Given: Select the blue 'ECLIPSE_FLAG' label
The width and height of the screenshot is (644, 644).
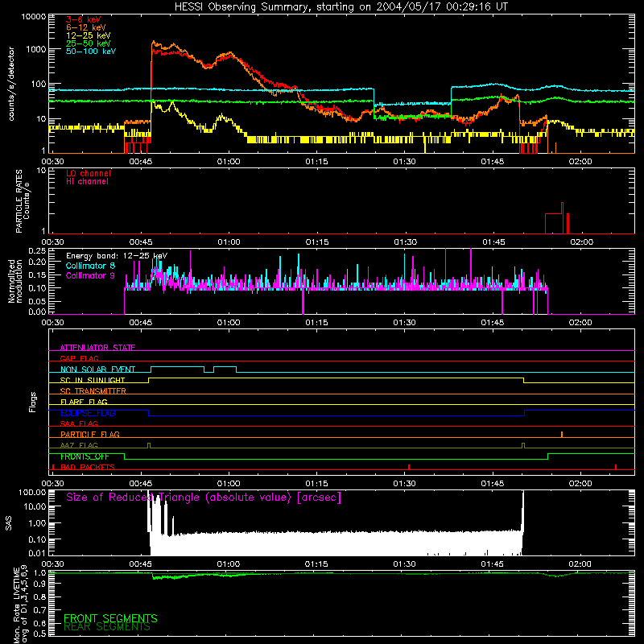Looking at the screenshot, I should click(x=88, y=413).
